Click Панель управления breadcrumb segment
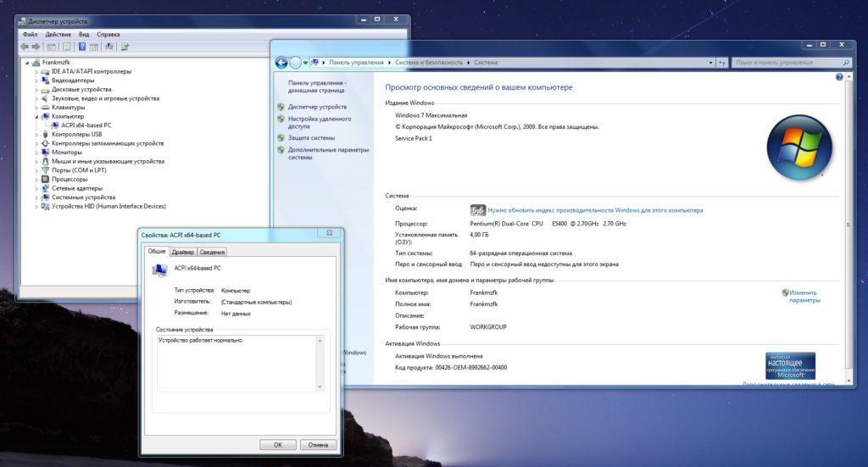 356,63
